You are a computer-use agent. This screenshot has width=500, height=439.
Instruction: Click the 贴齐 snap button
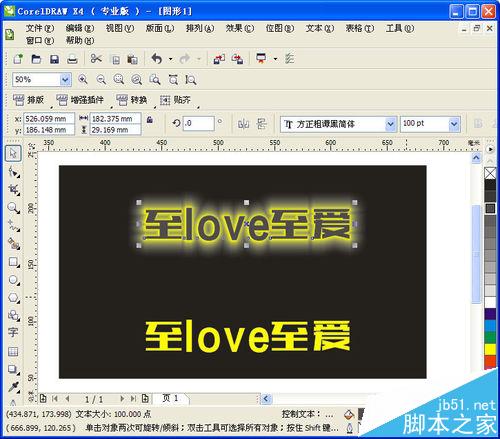[x=175, y=100]
